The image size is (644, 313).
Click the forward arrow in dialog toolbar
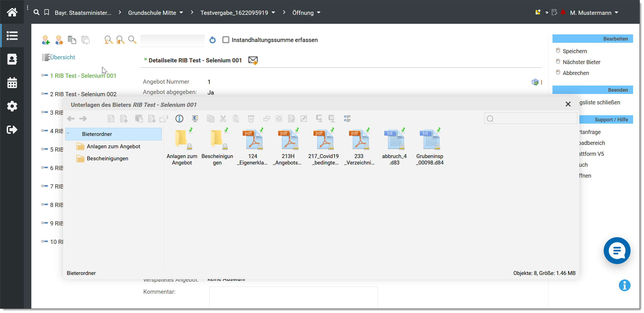(83, 119)
